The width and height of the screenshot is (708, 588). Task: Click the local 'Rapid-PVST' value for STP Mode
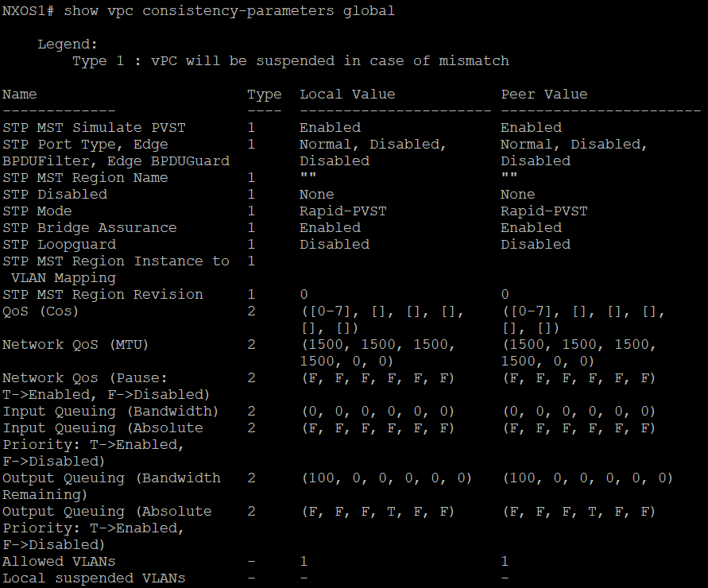pos(342,211)
